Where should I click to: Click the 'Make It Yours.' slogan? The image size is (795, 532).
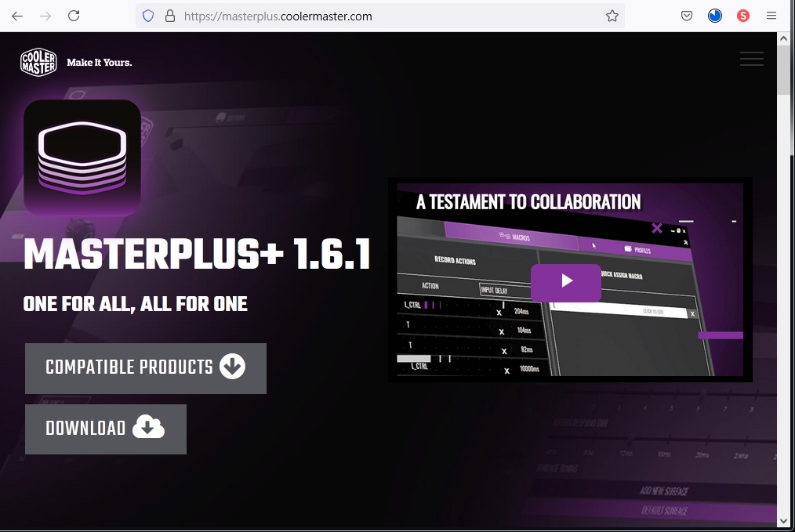100,63
